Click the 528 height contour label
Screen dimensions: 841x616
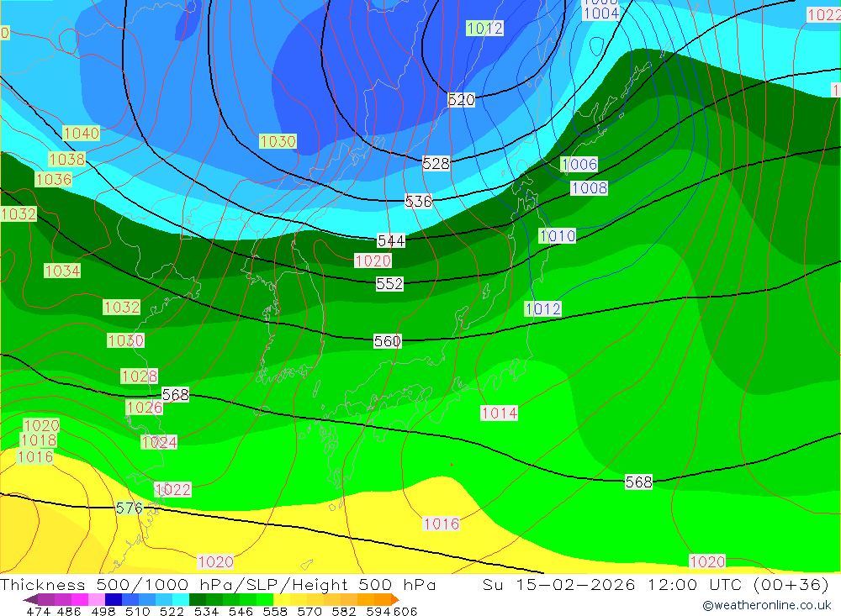tap(436, 163)
